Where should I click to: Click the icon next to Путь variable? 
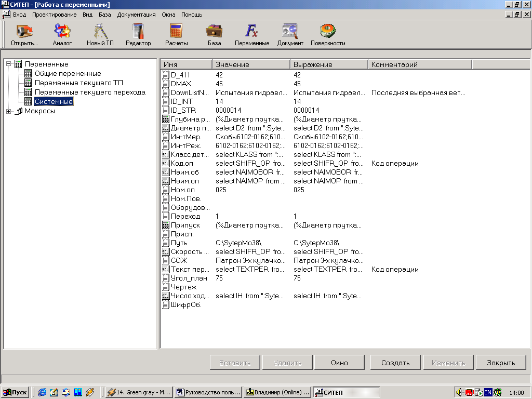coord(166,243)
